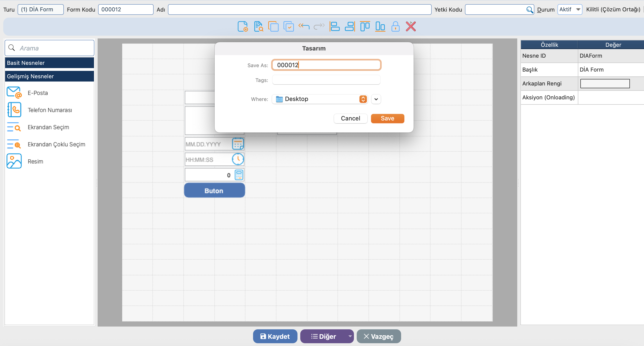
Task: Click the Arkaplan Rengi color swatch
Action: (604, 84)
